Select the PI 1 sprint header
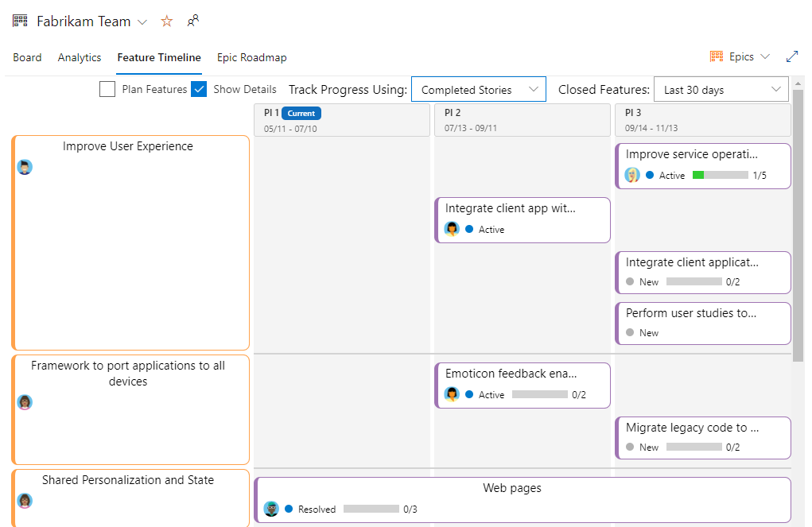 point(342,120)
